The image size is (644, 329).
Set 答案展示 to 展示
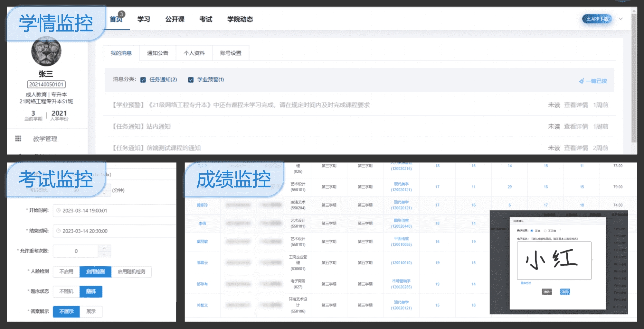point(91,311)
